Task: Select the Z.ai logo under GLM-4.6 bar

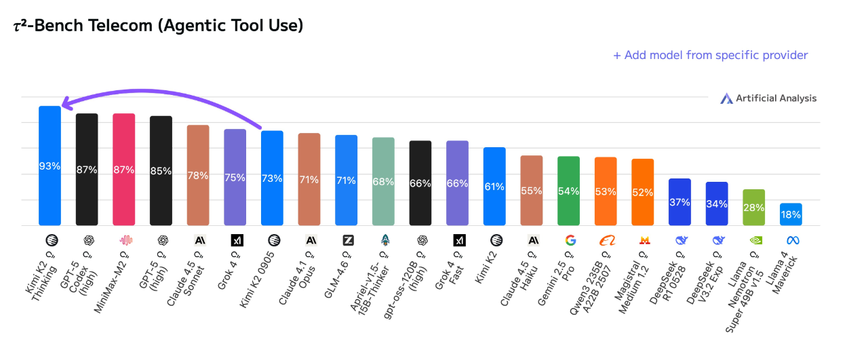Action: [x=348, y=240]
